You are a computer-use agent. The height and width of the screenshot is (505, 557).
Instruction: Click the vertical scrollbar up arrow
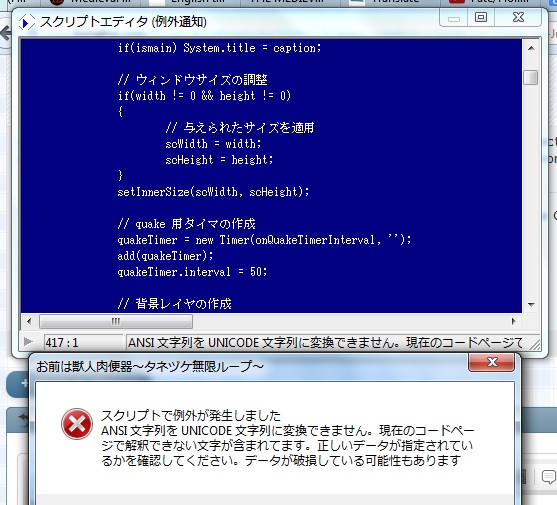coord(531,48)
